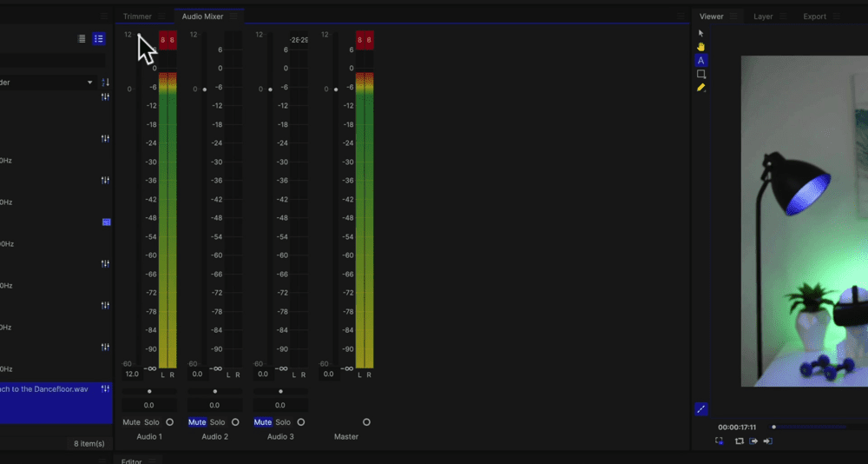Switch to the Trimmer tab
This screenshot has width=868, height=464.
tap(137, 17)
